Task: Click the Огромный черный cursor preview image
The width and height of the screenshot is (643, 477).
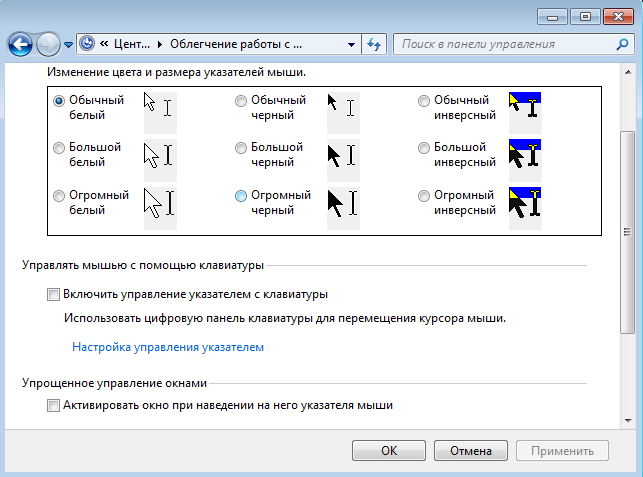Action: pos(343,208)
